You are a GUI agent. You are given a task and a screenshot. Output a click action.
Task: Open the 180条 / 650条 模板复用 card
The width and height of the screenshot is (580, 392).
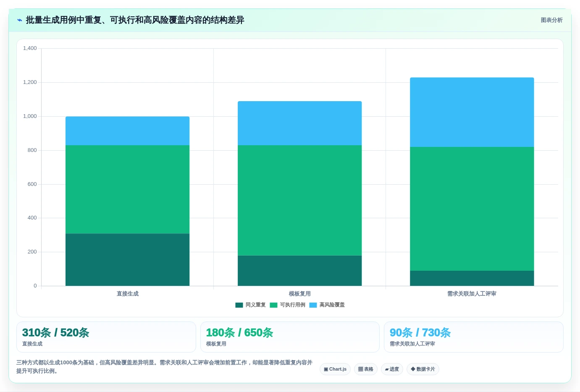pos(290,337)
